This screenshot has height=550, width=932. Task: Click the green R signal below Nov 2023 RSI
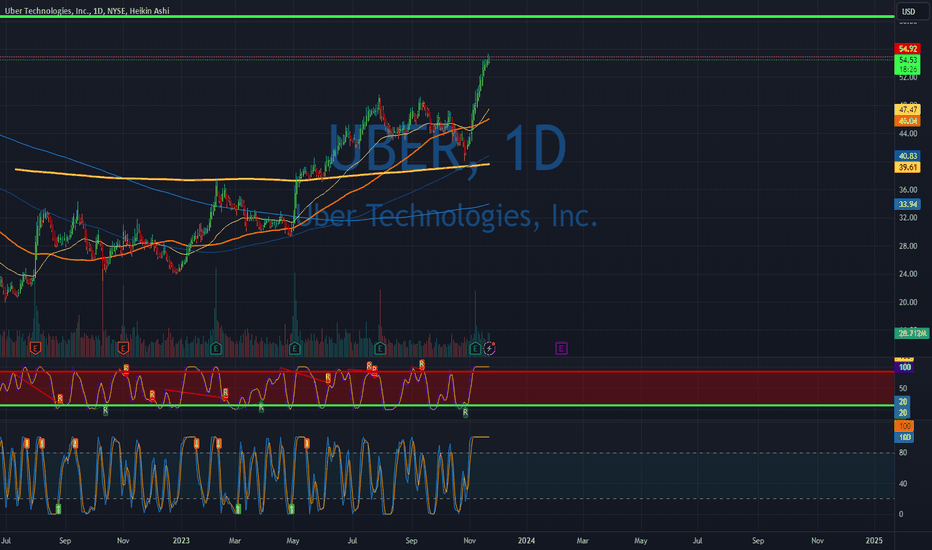pos(465,413)
